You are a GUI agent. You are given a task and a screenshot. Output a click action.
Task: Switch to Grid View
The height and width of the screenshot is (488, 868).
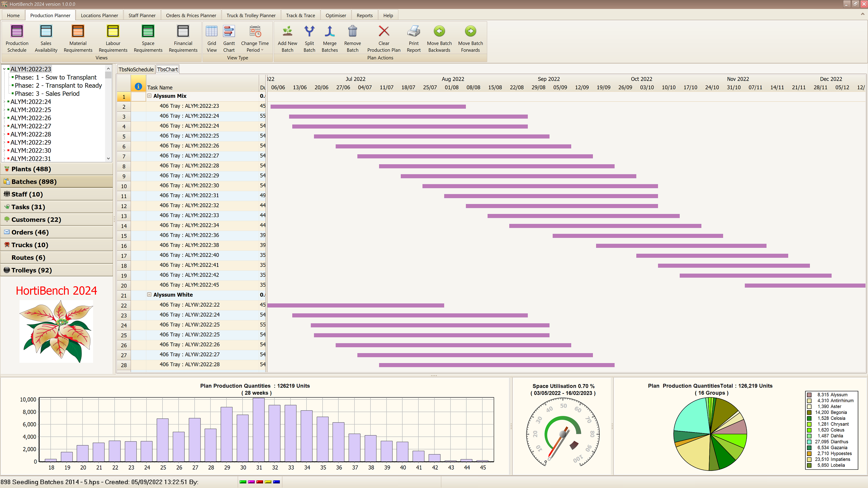click(212, 32)
